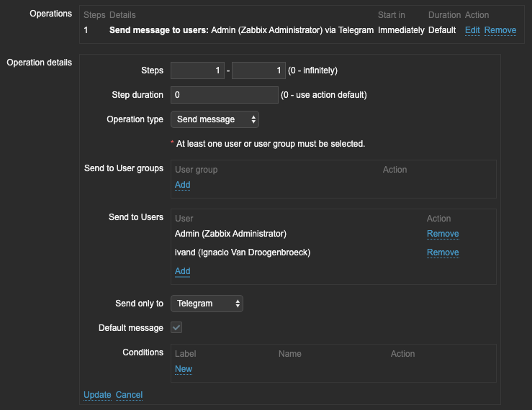The height and width of the screenshot is (410, 532).
Task: Click the 'Default' duration value
Action: point(442,30)
